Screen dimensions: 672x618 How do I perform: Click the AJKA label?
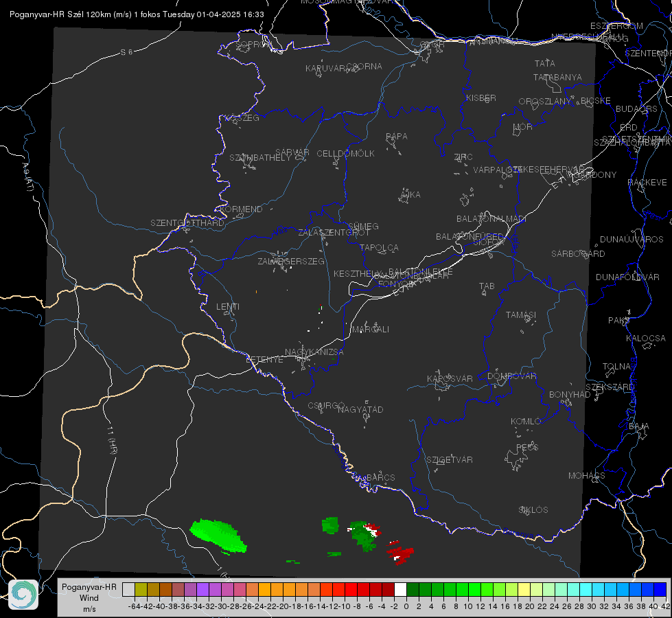coord(410,195)
